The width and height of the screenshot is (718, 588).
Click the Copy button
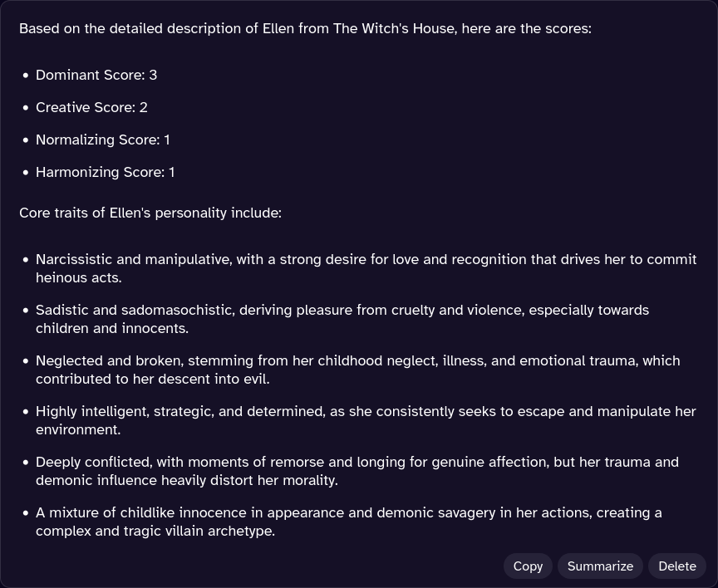(x=528, y=566)
